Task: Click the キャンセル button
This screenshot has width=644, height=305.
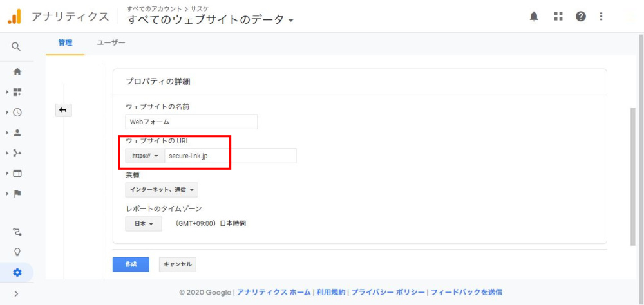Action: [x=177, y=264]
